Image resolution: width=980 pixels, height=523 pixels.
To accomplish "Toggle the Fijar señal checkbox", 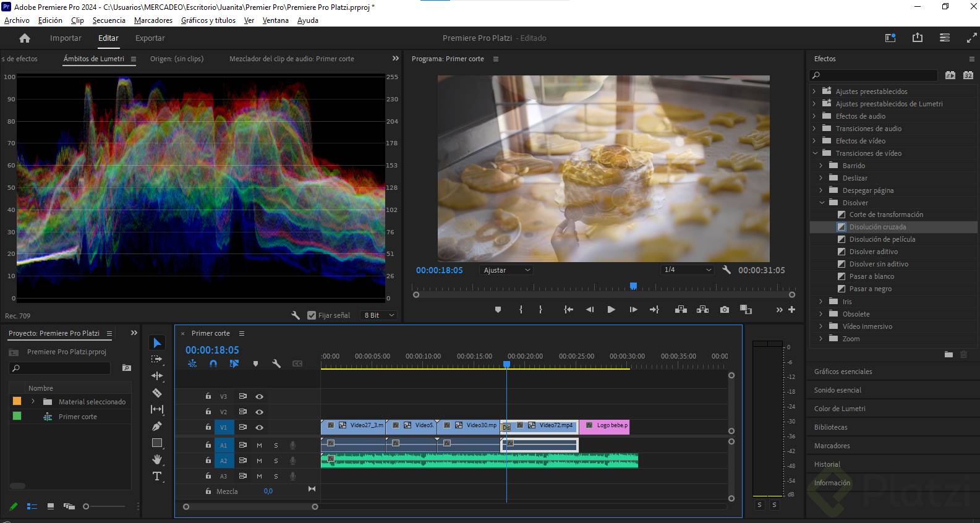I will [312, 315].
